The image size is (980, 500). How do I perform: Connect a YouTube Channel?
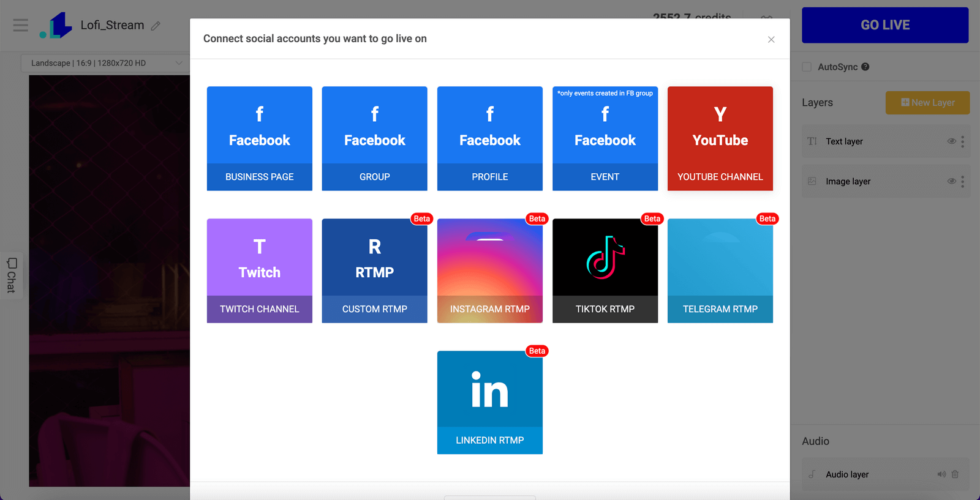[720, 138]
